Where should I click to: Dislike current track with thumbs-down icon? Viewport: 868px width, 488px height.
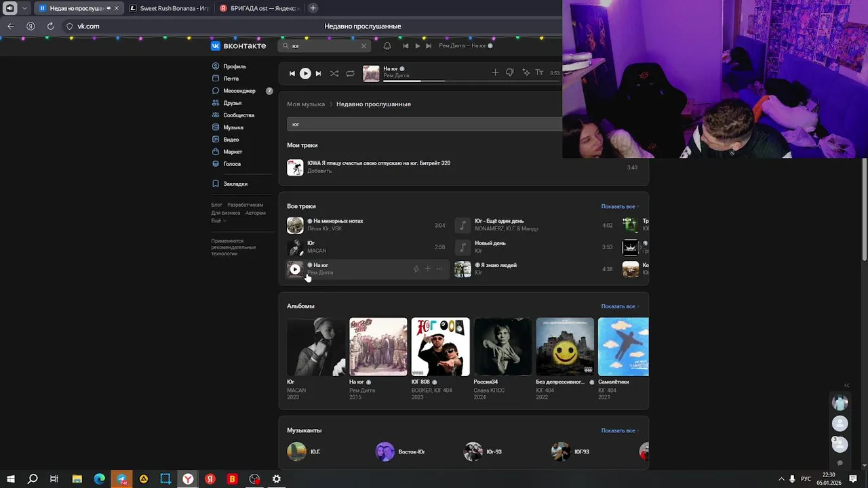pyautogui.click(x=510, y=73)
